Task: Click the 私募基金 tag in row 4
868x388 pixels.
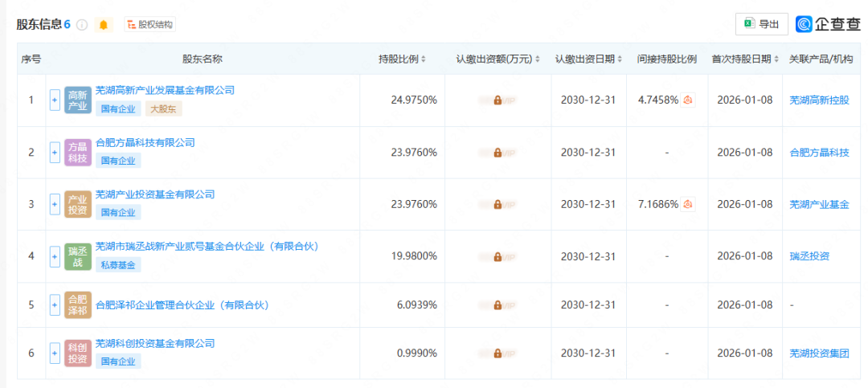Action: (117, 263)
